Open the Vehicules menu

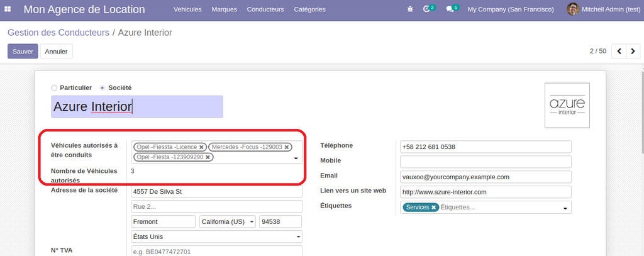[x=187, y=9]
